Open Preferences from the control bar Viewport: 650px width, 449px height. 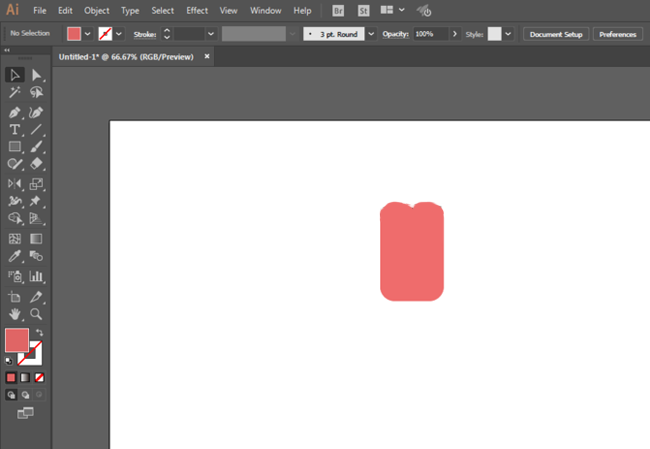click(617, 34)
